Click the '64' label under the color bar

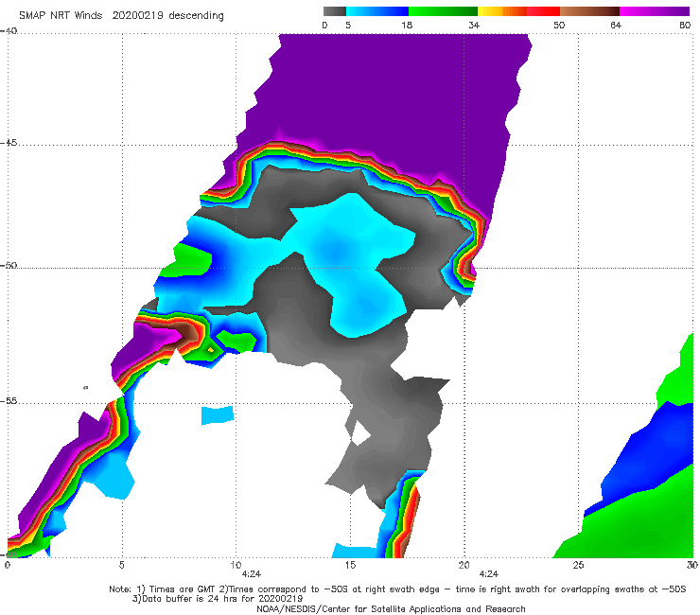point(616,26)
